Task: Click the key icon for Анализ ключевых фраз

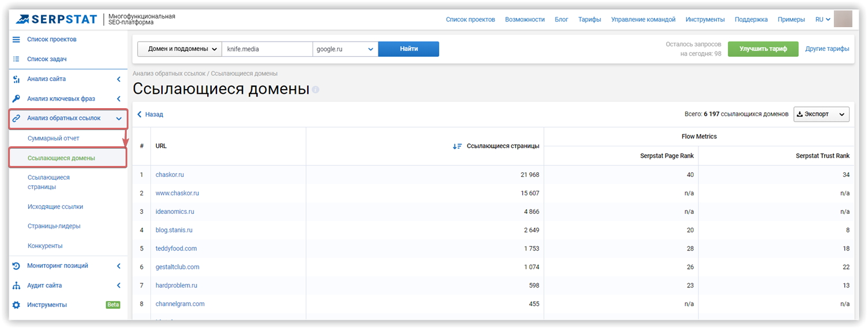Action: click(x=16, y=98)
